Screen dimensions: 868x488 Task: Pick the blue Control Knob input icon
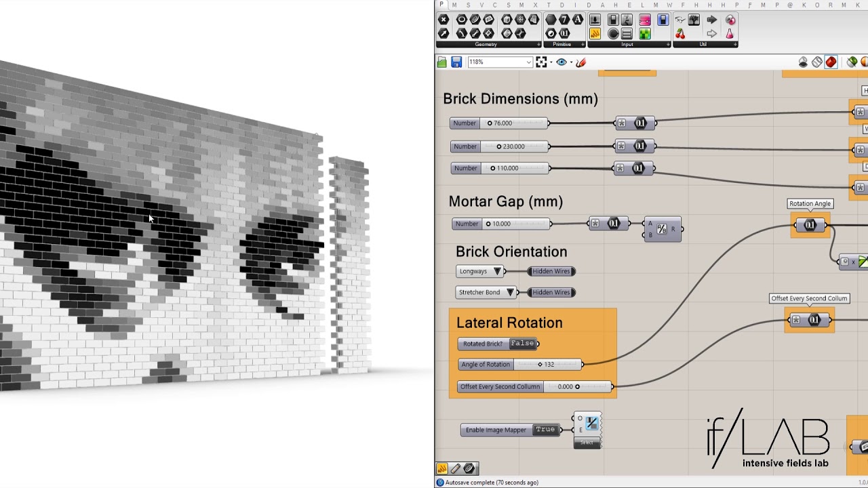pyautogui.click(x=663, y=20)
